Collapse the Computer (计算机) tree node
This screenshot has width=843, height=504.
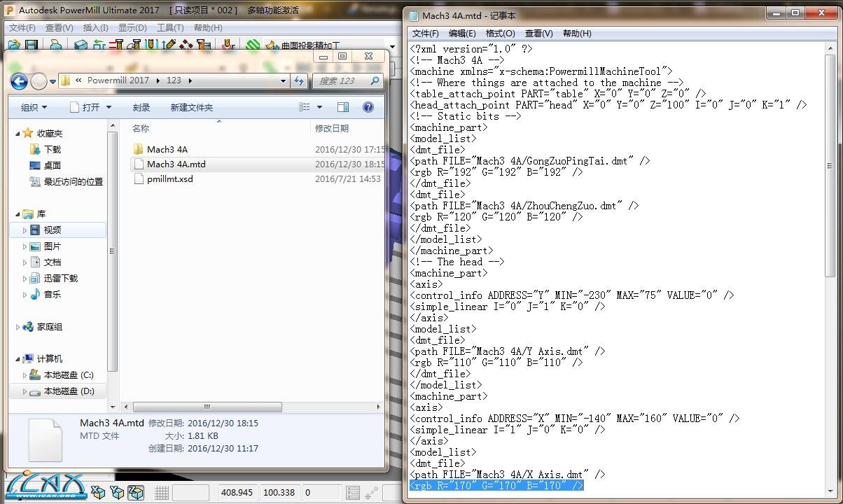[18, 359]
